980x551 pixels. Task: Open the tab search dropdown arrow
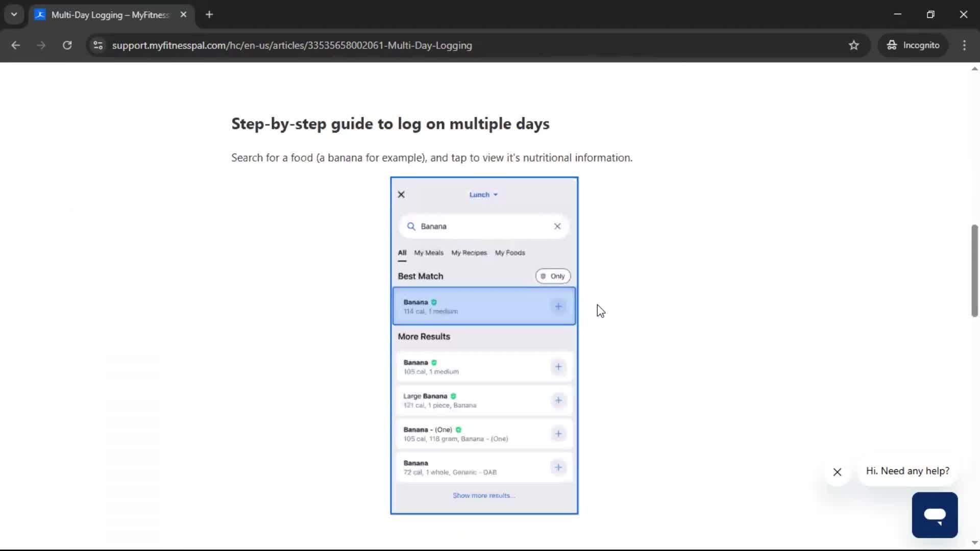click(14, 15)
